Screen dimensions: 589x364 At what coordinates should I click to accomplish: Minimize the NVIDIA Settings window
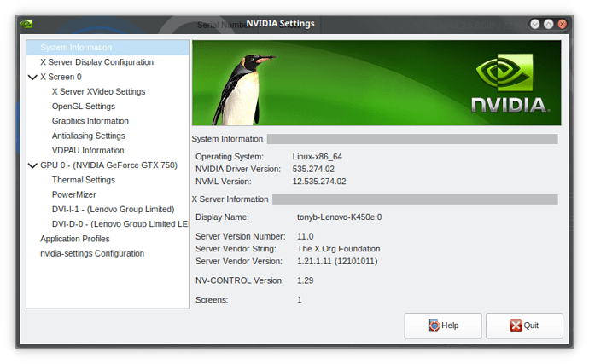click(x=534, y=23)
